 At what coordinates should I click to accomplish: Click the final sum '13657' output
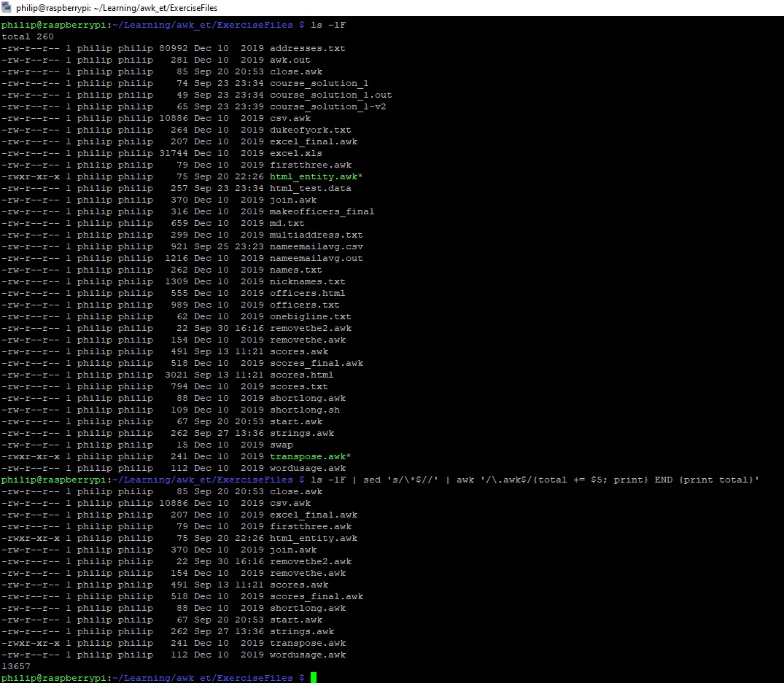coord(16,666)
